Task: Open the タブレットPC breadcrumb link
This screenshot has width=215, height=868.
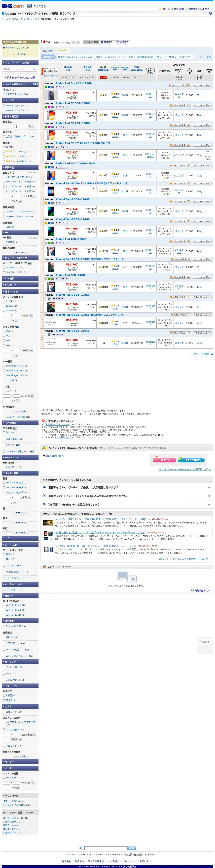Action: 30,19
